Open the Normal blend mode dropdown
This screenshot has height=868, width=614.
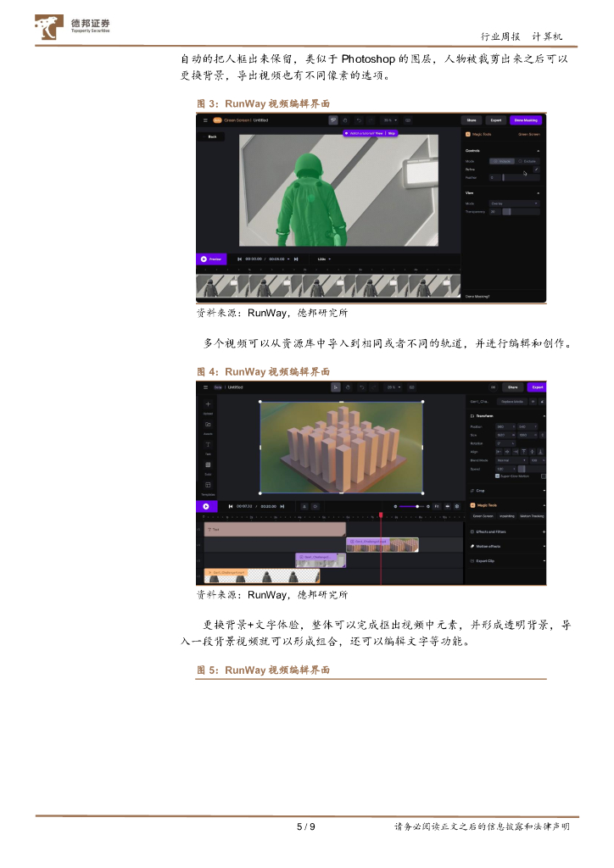tap(511, 460)
